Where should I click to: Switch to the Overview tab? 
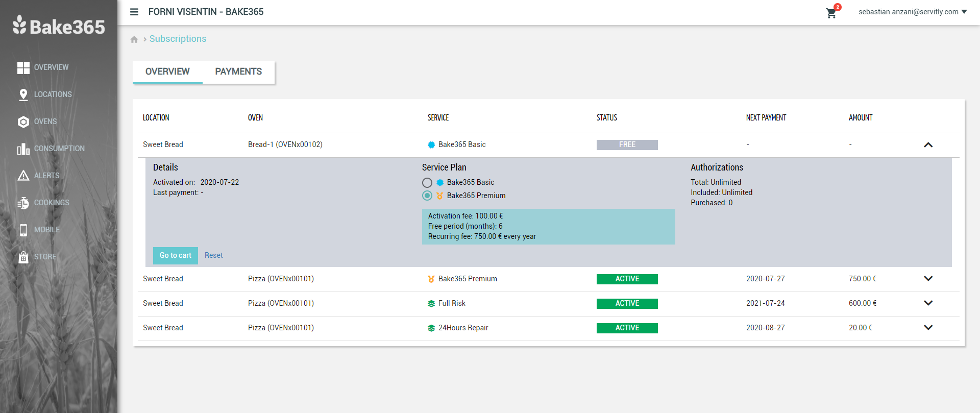point(167,72)
